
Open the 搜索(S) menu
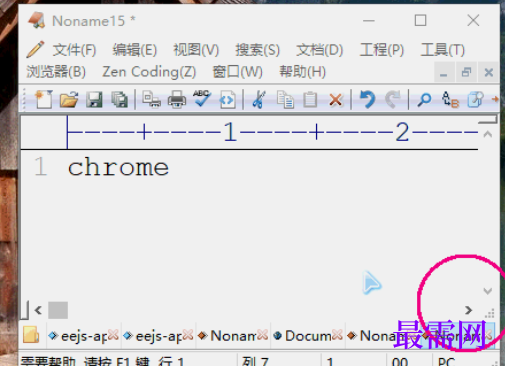(x=257, y=50)
